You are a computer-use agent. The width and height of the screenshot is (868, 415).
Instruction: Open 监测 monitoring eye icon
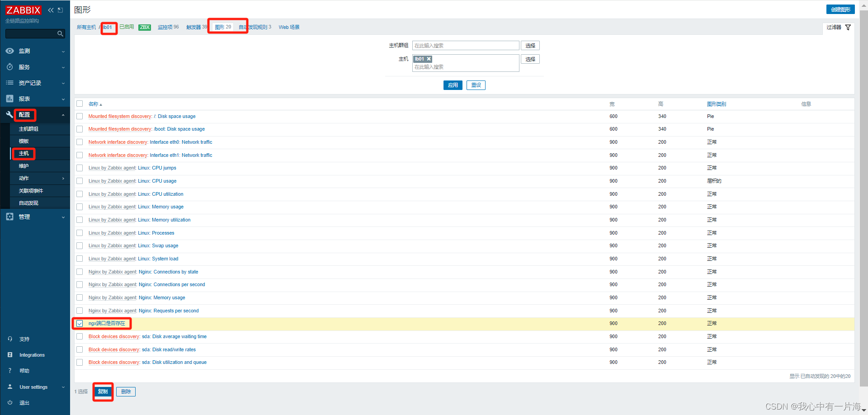pos(9,51)
